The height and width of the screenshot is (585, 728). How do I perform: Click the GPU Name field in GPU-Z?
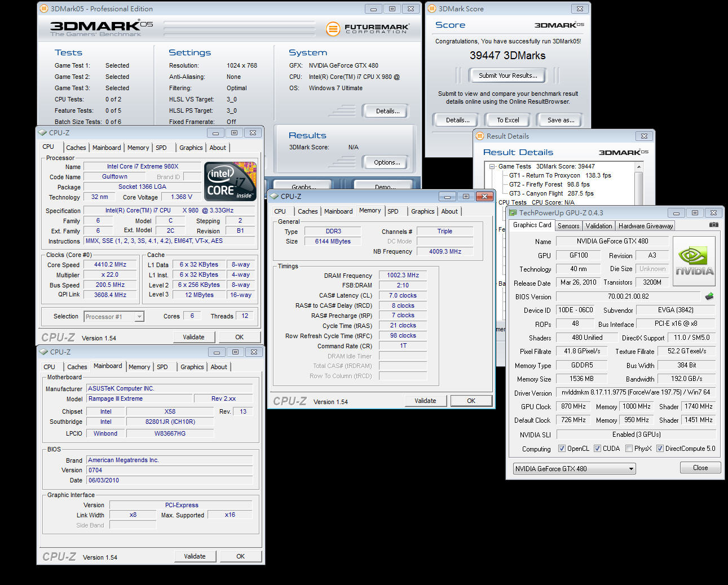pyautogui.click(x=612, y=241)
